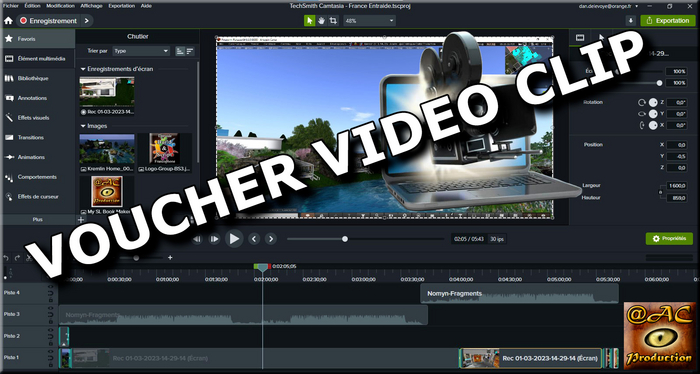Click the media bin vertical scrollbar
Viewport: 700px width, 374px height.
pos(198,112)
